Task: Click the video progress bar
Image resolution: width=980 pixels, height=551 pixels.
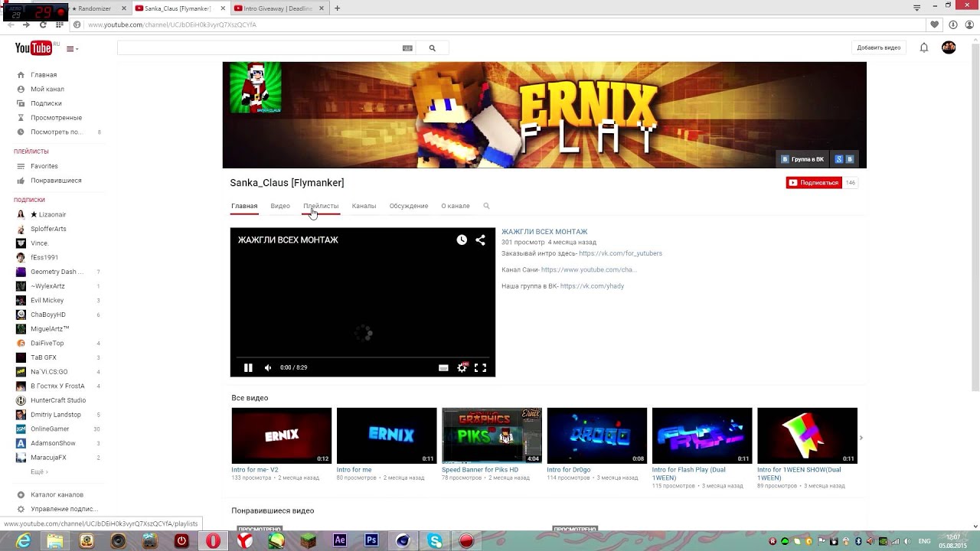Action: pos(363,357)
